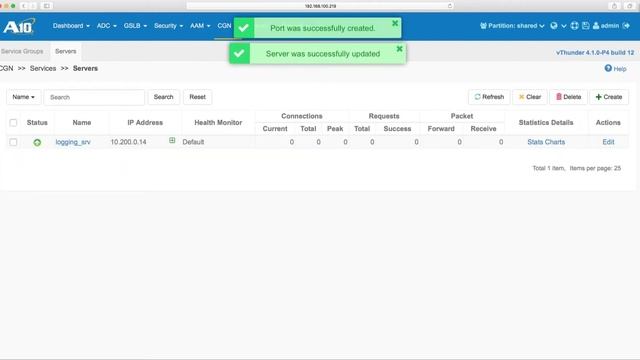
Task: Open Stats Charts for logging_srv
Action: click(546, 142)
